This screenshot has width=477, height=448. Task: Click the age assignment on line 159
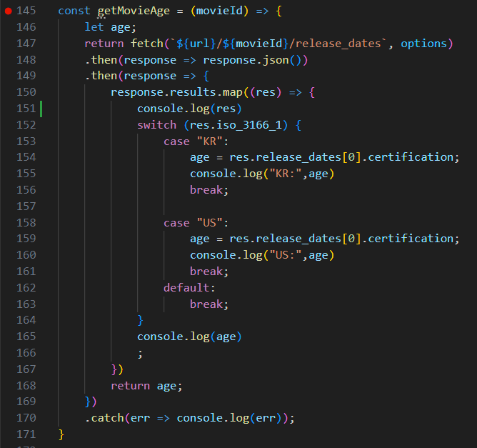click(x=325, y=239)
